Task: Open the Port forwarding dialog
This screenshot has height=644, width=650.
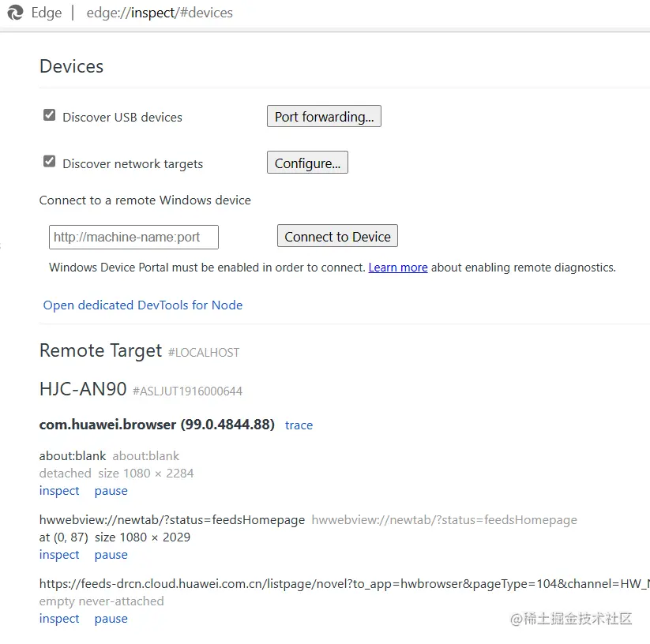Action: click(324, 116)
